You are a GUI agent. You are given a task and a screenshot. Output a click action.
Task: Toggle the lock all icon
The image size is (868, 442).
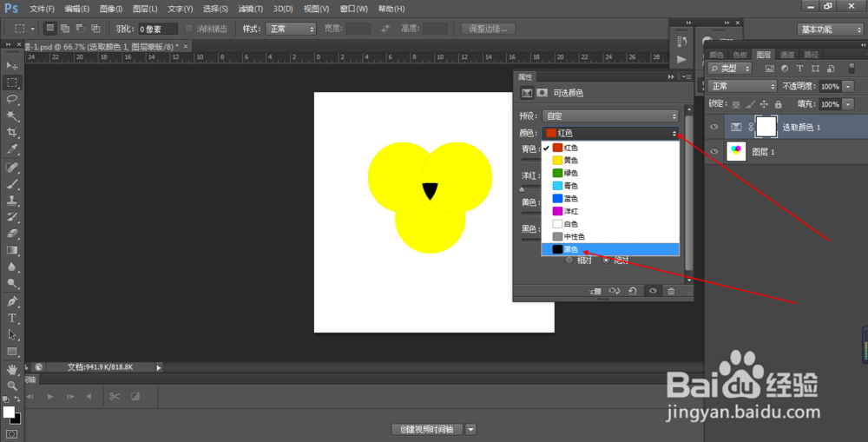pyautogui.click(x=779, y=104)
